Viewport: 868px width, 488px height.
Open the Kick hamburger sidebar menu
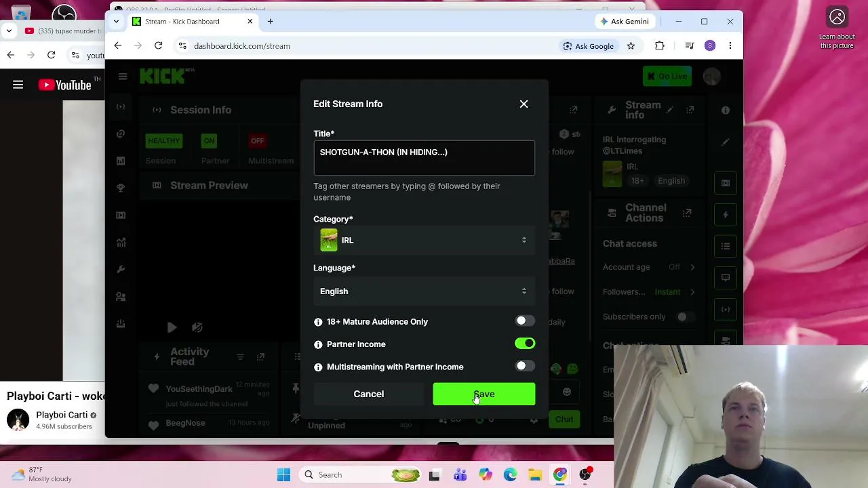(123, 77)
